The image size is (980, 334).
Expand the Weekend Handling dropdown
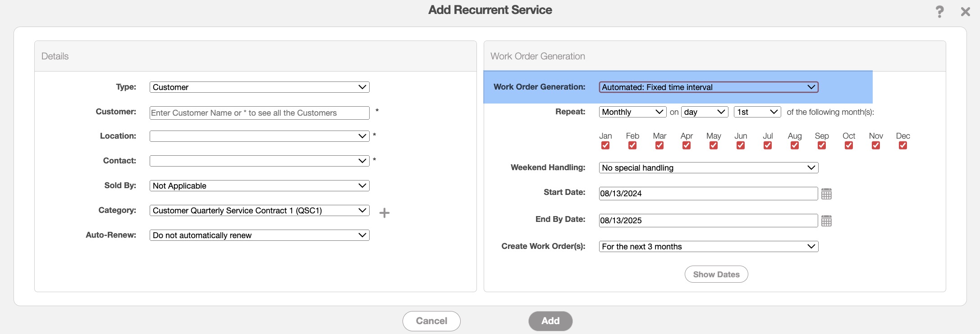tap(708, 168)
